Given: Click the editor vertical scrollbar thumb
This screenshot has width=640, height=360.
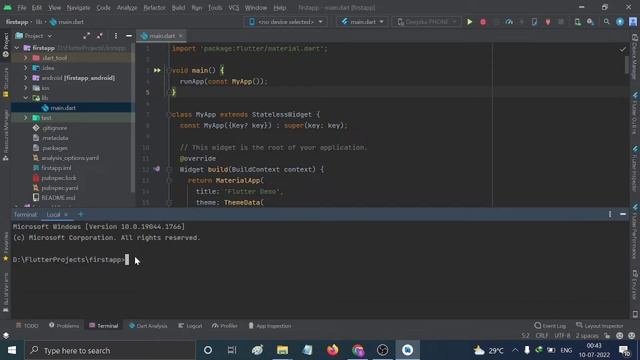Looking at the screenshot, I should [627, 64].
